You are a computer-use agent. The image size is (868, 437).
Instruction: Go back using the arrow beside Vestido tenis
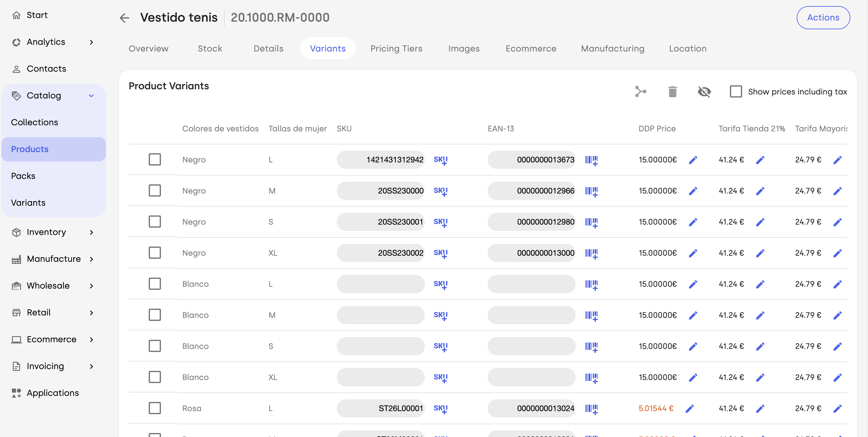[x=124, y=17]
